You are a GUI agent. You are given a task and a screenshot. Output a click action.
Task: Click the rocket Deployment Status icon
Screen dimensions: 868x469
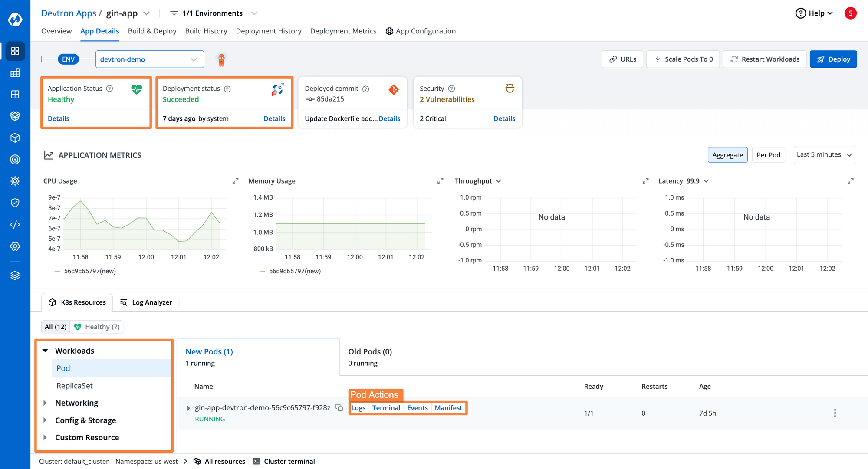(276, 89)
